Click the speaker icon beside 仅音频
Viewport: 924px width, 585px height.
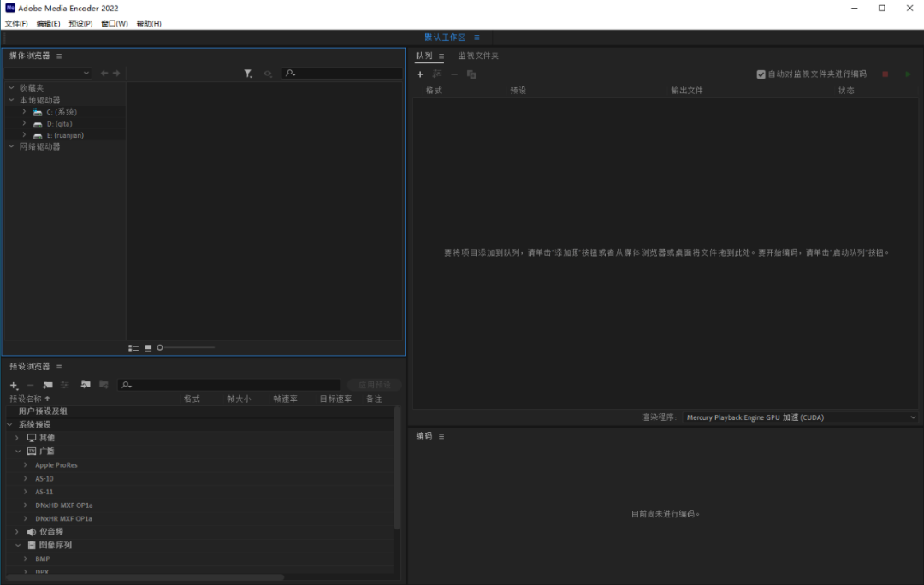point(32,532)
